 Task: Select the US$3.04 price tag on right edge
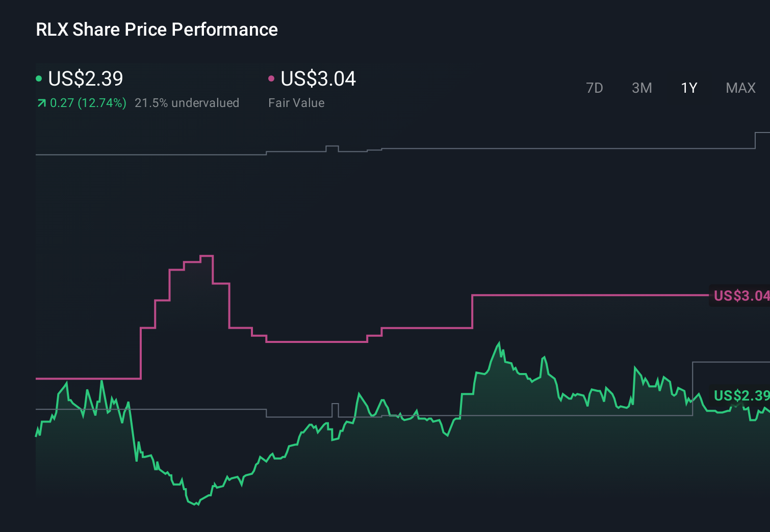(740, 295)
